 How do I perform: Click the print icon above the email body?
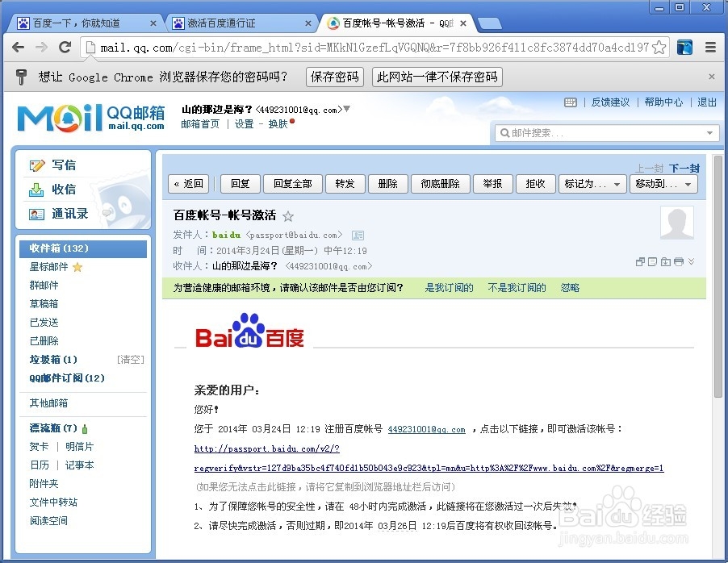point(679,261)
